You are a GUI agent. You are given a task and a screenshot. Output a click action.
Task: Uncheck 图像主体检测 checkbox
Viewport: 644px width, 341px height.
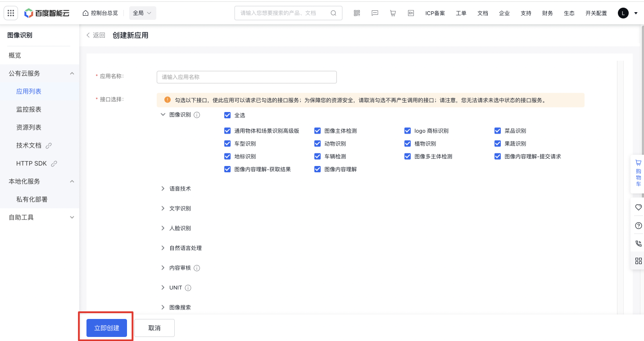pos(317,131)
